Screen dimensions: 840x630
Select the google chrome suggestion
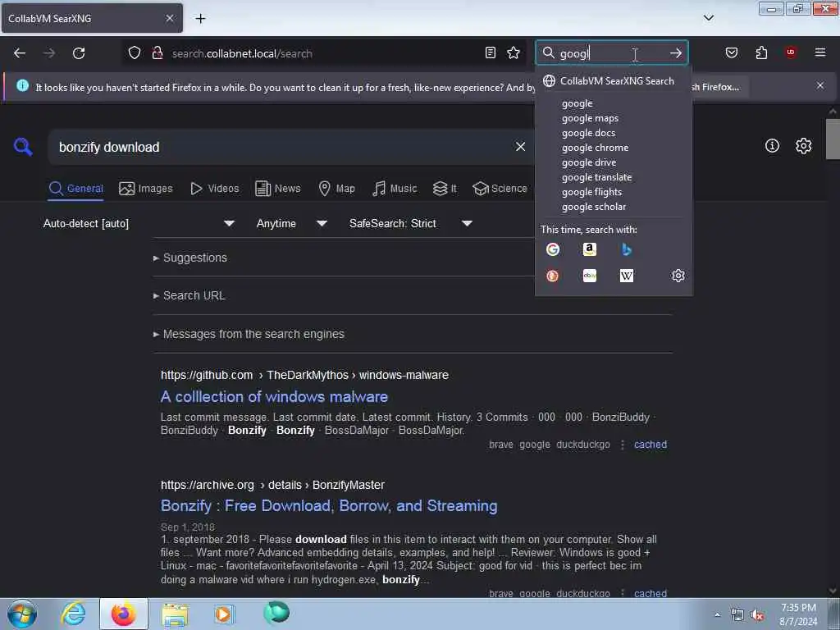pyautogui.click(x=595, y=148)
